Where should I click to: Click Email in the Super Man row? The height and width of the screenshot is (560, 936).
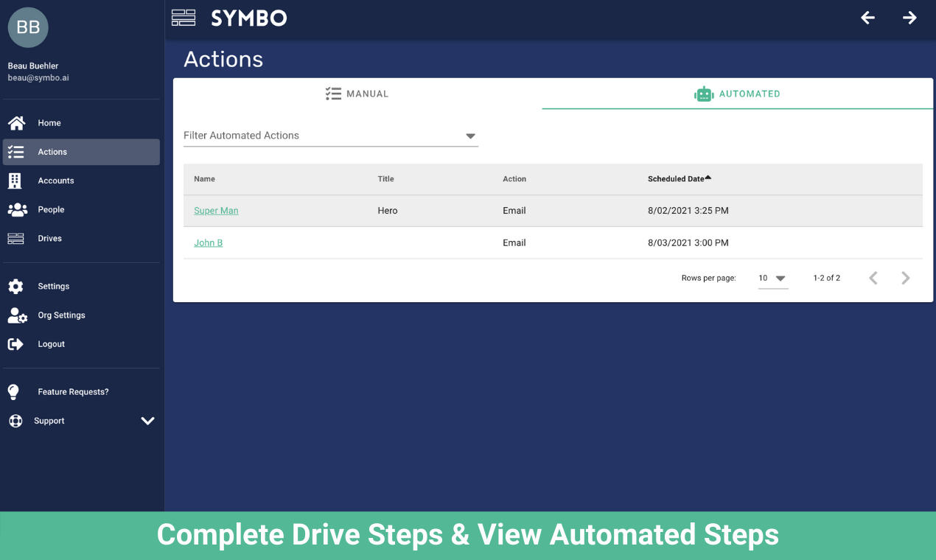(x=514, y=211)
